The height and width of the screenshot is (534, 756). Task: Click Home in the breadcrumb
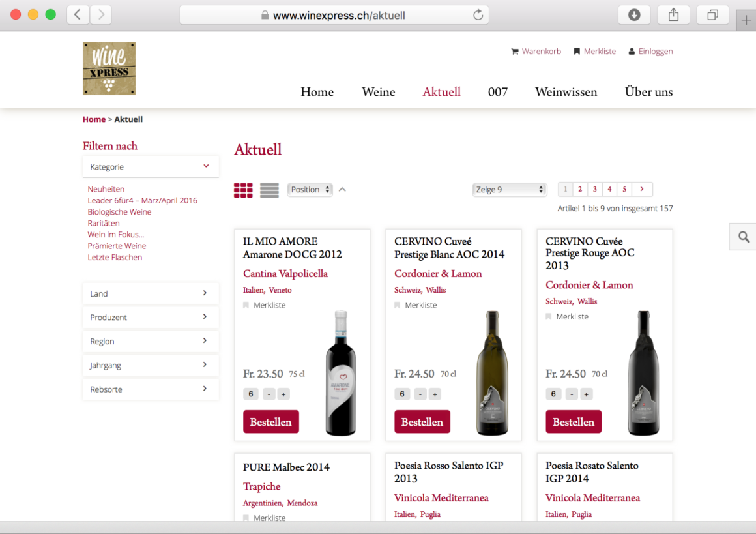[x=94, y=119]
